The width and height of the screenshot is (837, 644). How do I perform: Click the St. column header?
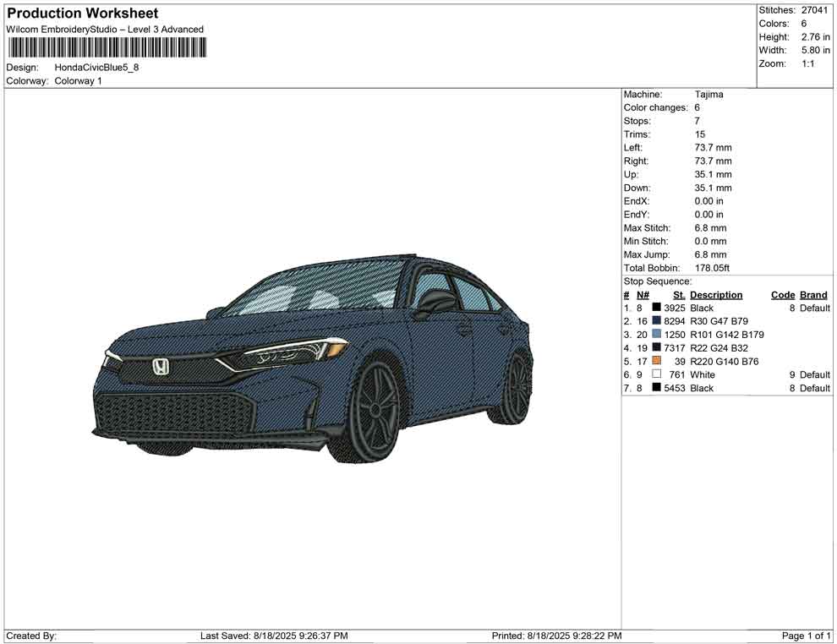pyautogui.click(x=679, y=295)
